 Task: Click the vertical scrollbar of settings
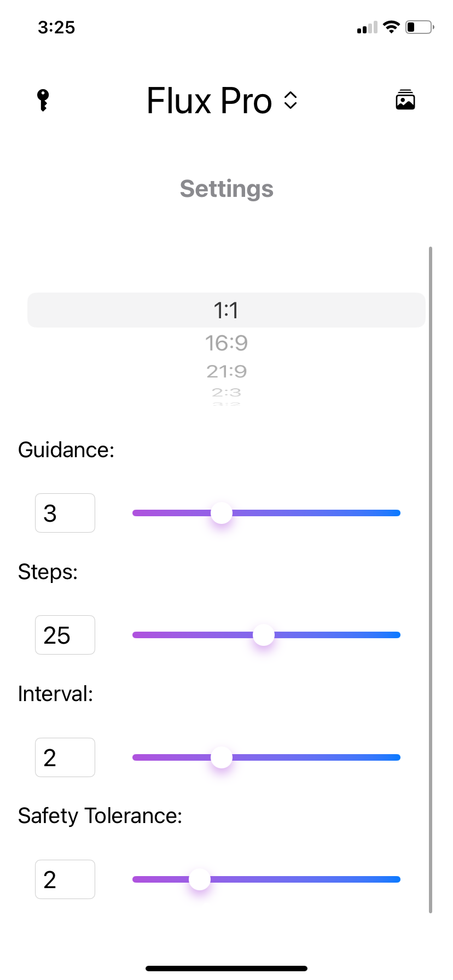coord(431,580)
